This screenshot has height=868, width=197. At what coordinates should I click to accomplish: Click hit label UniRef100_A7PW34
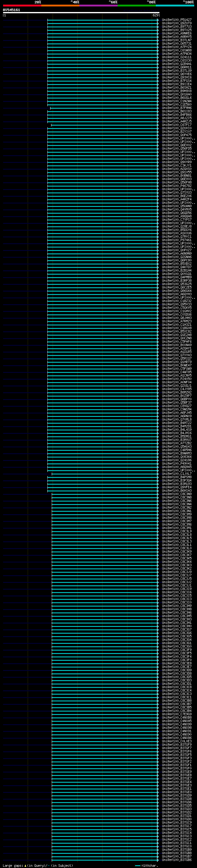click(177, 54)
